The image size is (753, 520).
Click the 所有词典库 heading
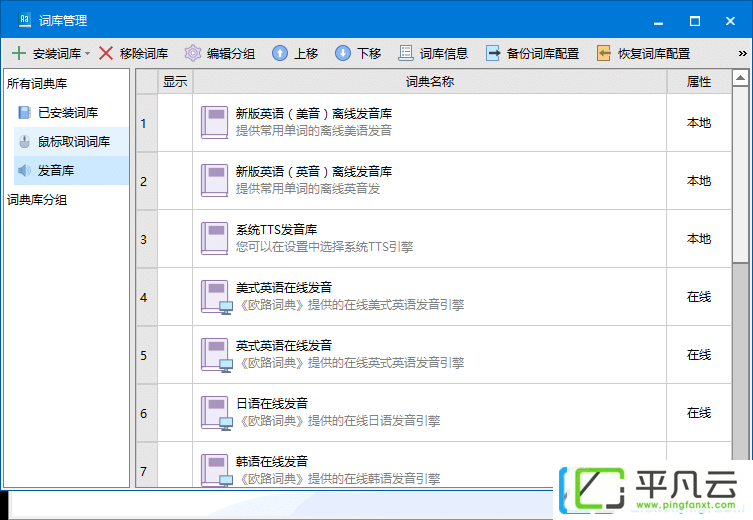click(x=37, y=84)
